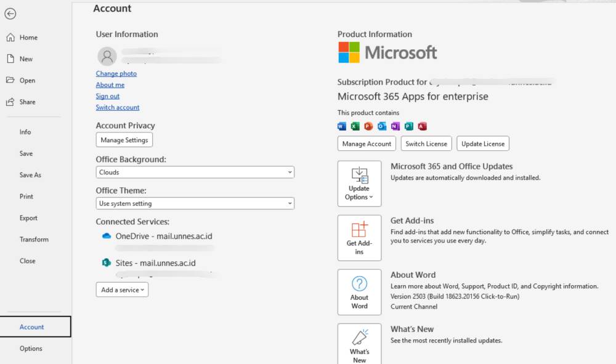Click Microsoft 365 Apps for enterprise text
This screenshot has height=364, width=616.
tap(413, 96)
